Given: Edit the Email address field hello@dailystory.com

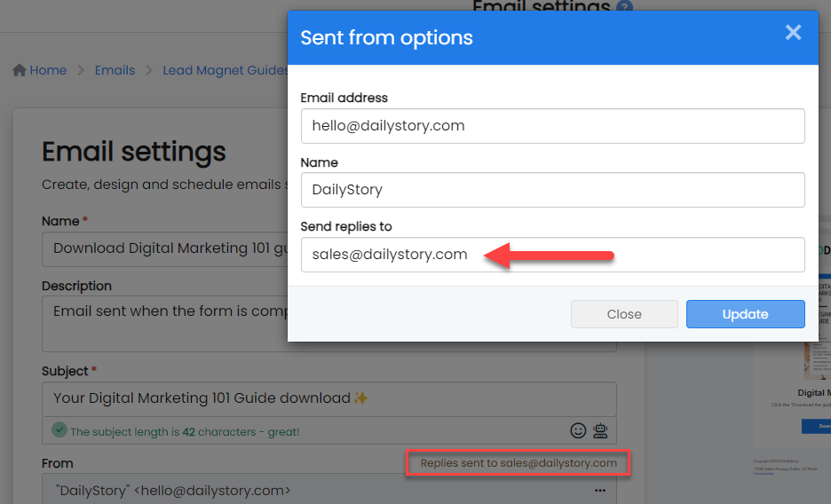Looking at the screenshot, I should point(553,126).
